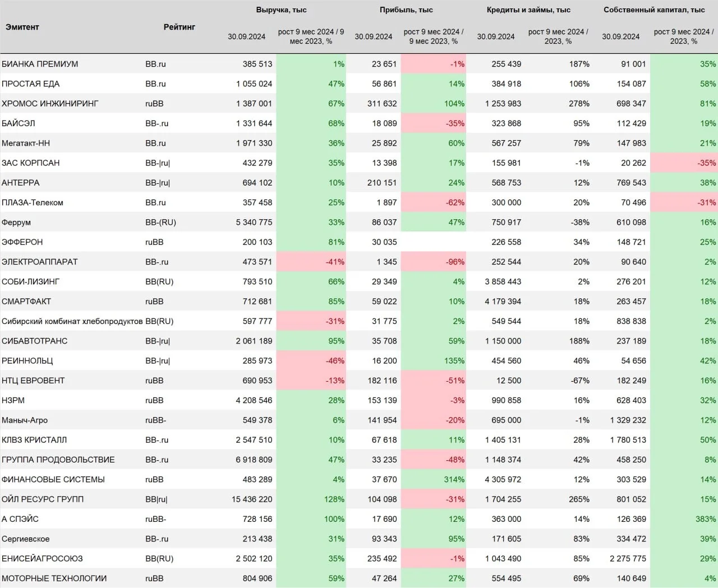Click the "ФИНАНСОВЫЕ СИСТЕМЫ" issuer cell

[53, 479]
